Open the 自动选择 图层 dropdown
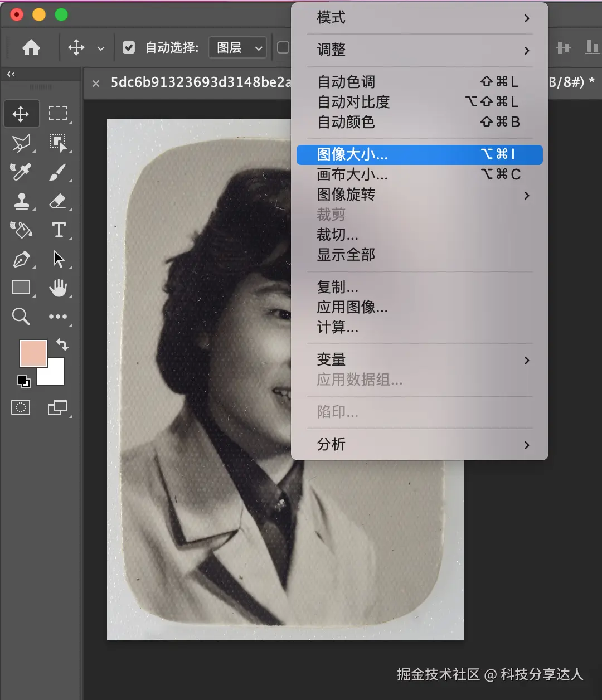Viewport: 602px width, 700px height. tap(237, 47)
